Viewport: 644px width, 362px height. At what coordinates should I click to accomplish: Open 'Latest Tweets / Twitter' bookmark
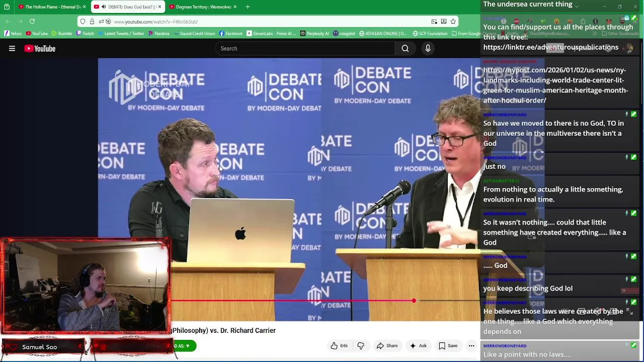[x=121, y=34]
